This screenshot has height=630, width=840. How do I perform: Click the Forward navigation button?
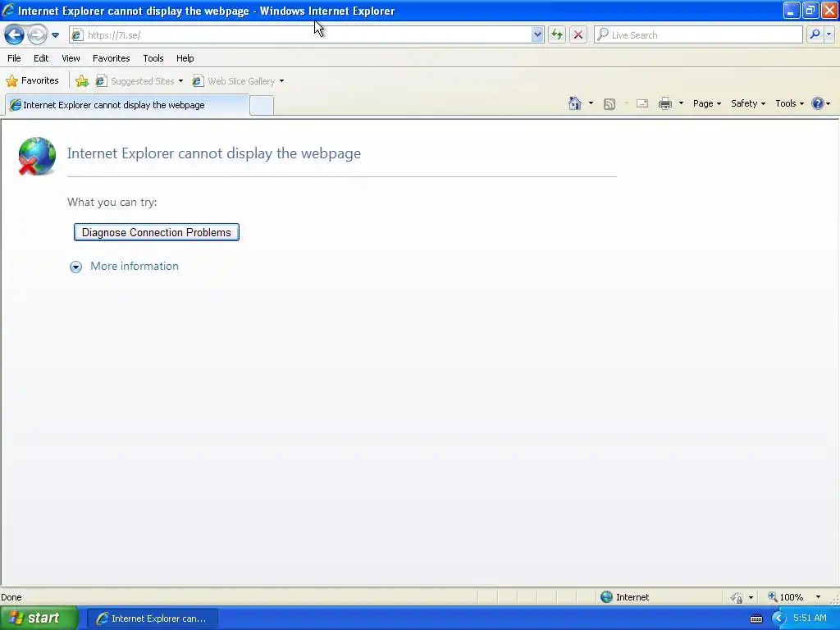click(x=37, y=34)
